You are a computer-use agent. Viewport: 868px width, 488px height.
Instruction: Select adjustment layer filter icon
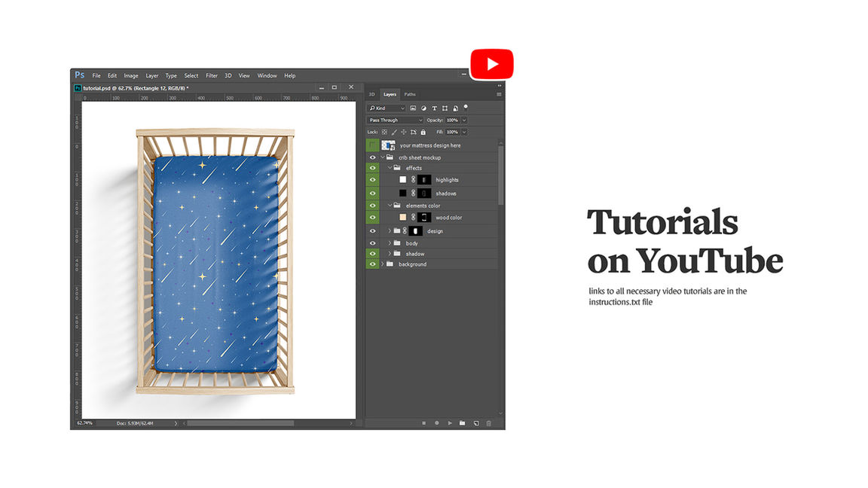click(x=423, y=108)
